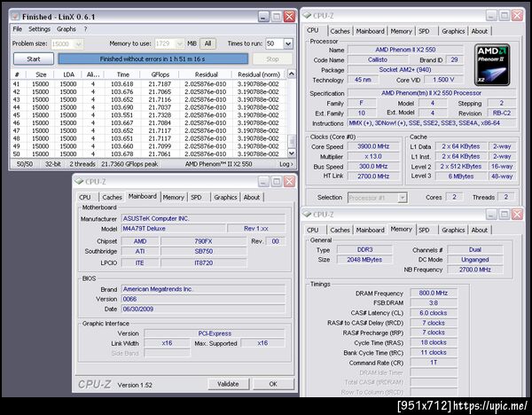Click the Start button in LinX
Image resolution: width=532 pixels, height=415 pixels.
point(34,59)
